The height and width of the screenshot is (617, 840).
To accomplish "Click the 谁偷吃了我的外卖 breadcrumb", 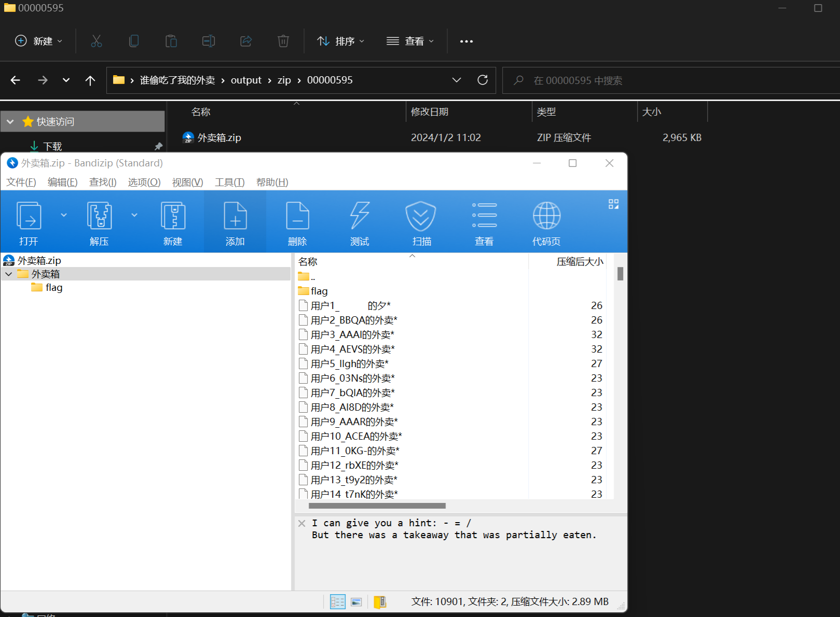I will pyautogui.click(x=177, y=80).
